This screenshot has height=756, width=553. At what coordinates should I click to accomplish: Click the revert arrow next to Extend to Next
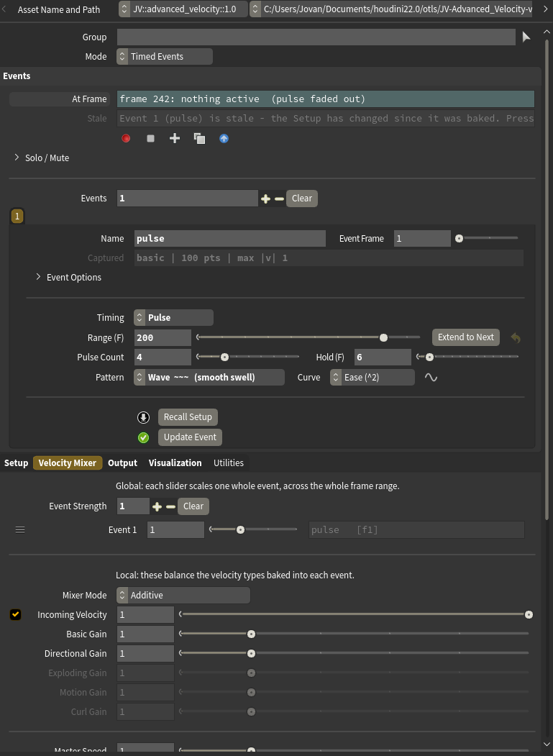point(516,337)
